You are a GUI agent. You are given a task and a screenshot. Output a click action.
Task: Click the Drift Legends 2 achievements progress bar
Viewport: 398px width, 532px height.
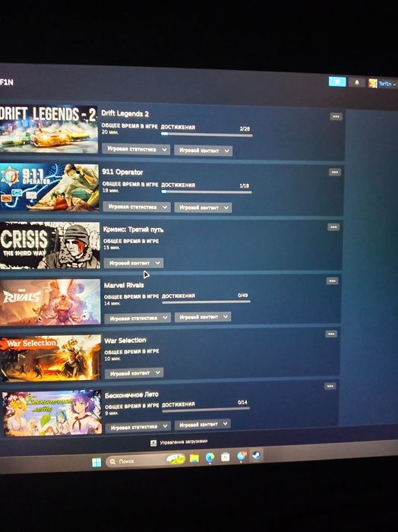207,135
